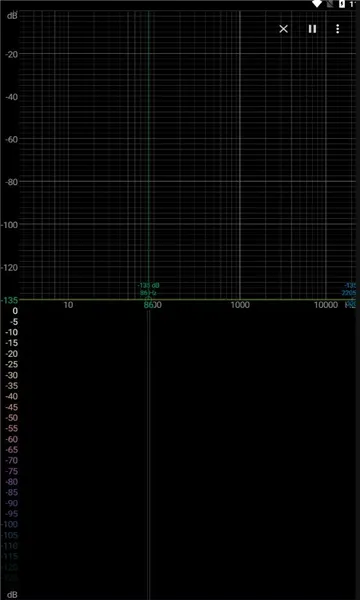Tap the dB unit label at bottom left
The height and width of the screenshot is (600, 360).
click(x=12, y=595)
